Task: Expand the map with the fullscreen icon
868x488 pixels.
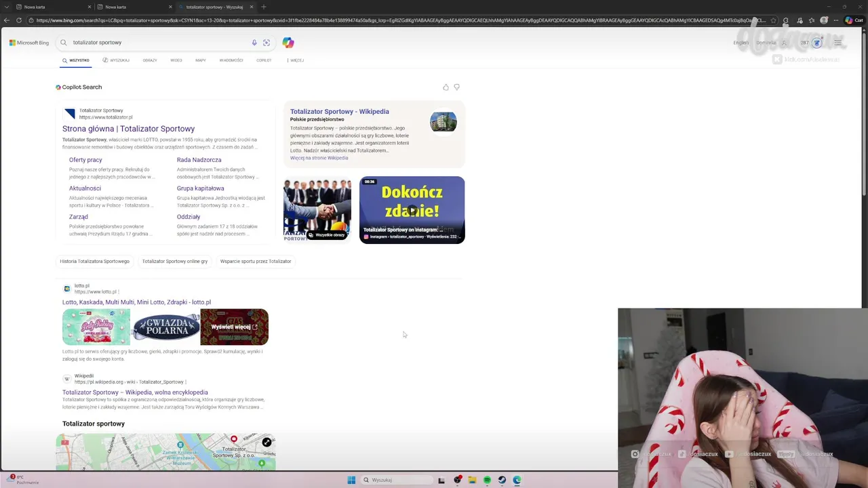Action: tap(267, 442)
